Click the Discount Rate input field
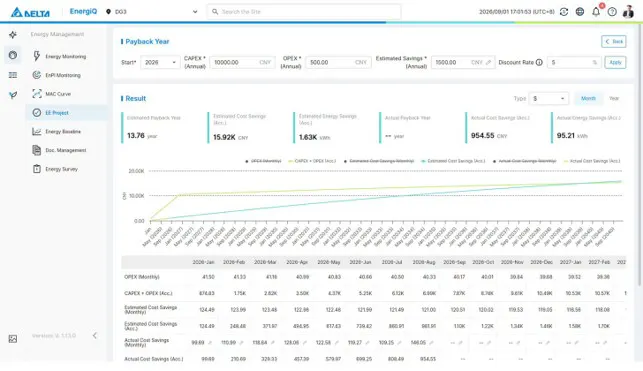The image size is (643, 371). pos(574,62)
